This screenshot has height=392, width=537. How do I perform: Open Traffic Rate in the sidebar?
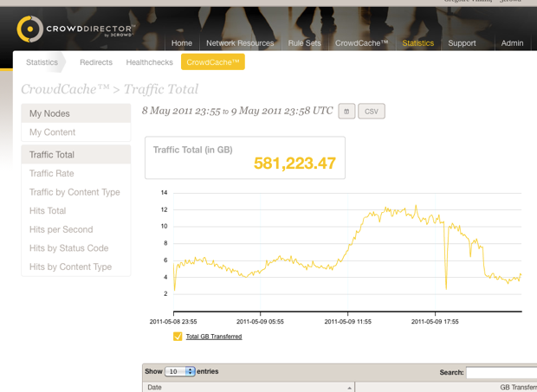[51, 174]
